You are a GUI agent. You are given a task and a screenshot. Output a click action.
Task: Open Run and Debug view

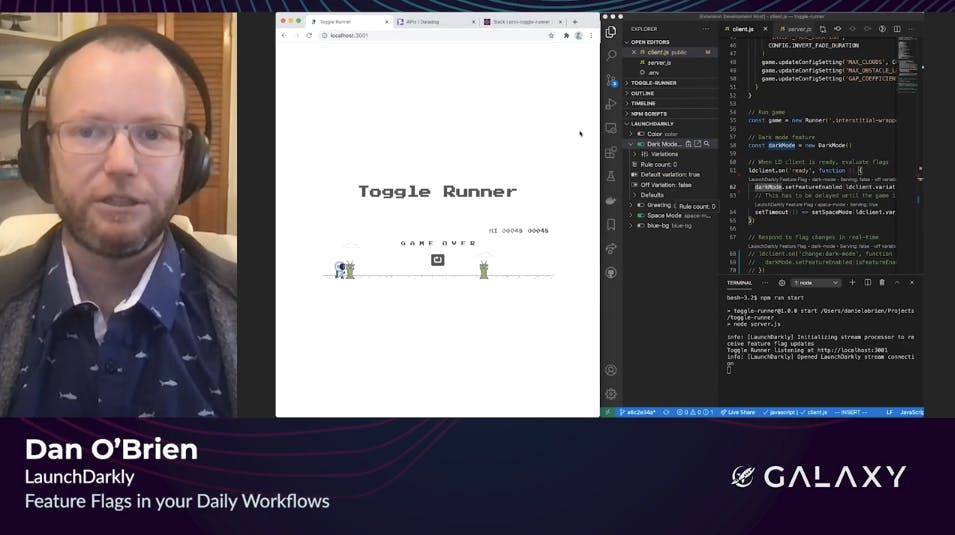pos(611,104)
